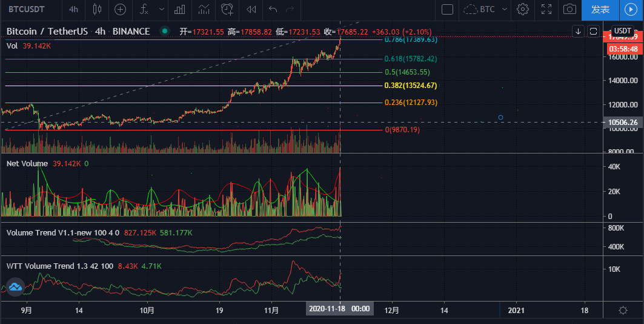Open the USDT currency selector
Image resolution: width=644 pixels, height=324 pixels.
pyautogui.click(x=622, y=31)
